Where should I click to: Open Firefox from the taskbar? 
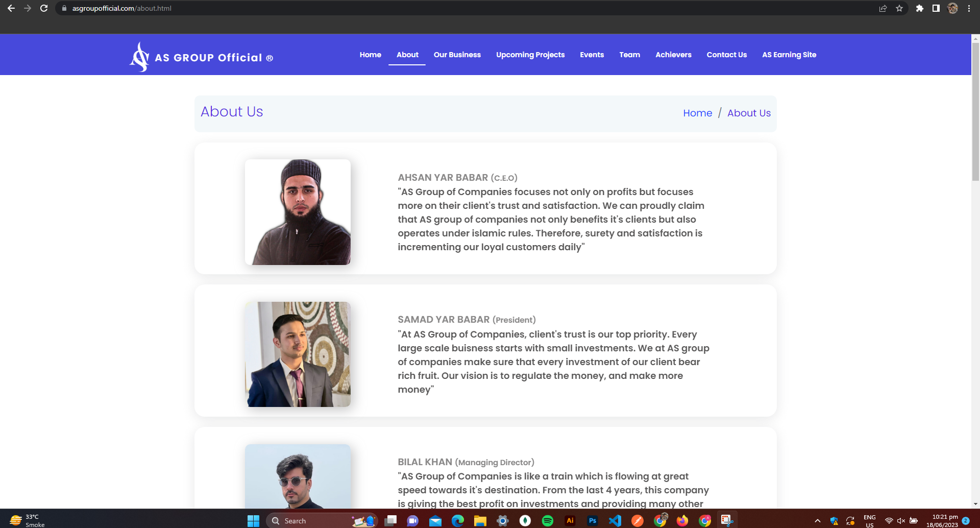pyautogui.click(x=682, y=521)
